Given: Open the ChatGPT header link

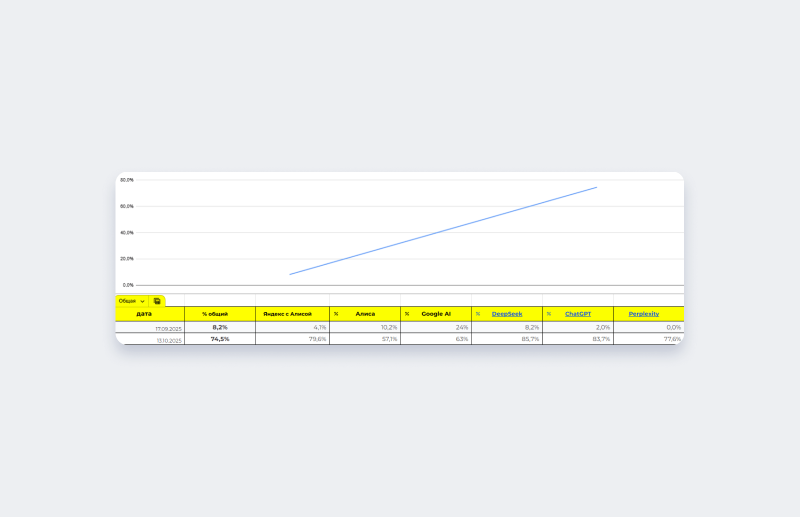Looking at the screenshot, I should [578, 314].
